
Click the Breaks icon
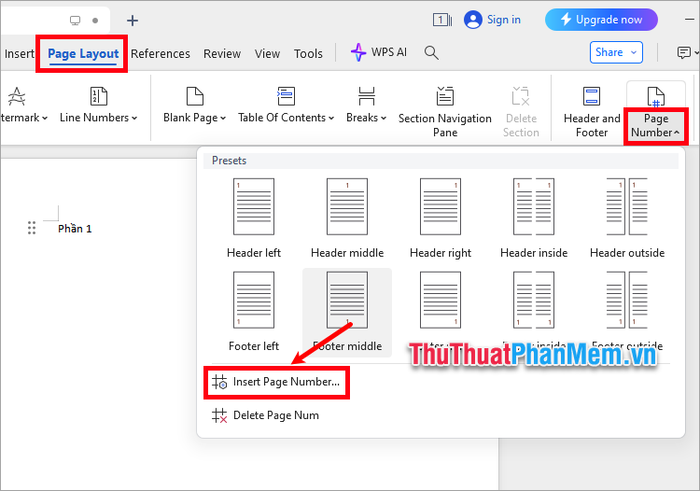pyautogui.click(x=366, y=96)
